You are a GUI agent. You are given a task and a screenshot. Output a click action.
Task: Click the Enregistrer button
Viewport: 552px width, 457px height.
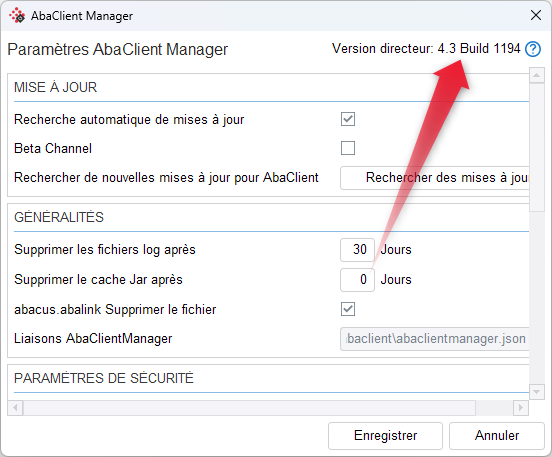pos(385,436)
